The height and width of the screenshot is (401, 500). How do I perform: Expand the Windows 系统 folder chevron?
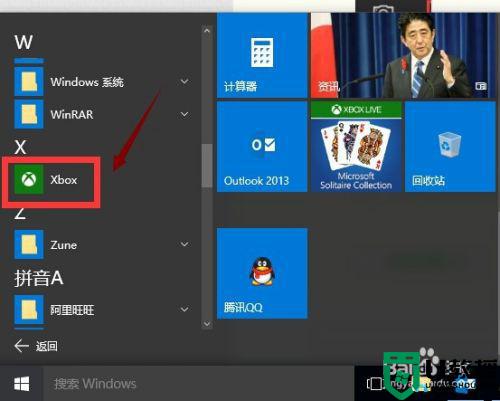184,81
